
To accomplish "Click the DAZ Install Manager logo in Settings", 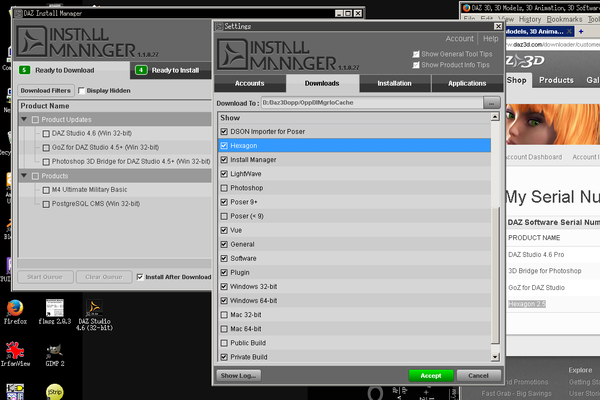I will point(287,55).
